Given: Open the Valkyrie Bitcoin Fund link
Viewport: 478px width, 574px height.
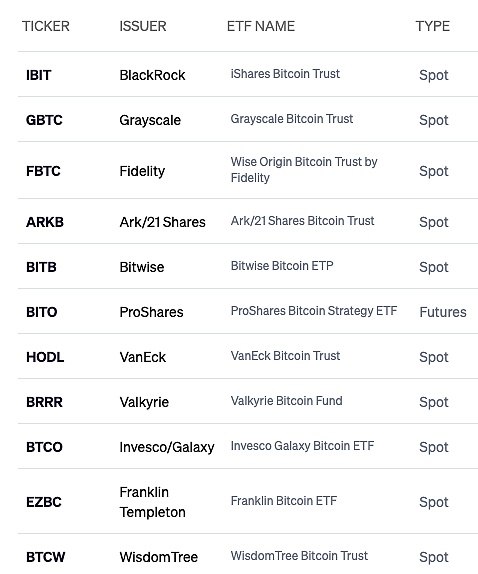Looking at the screenshot, I should pyautogui.click(x=287, y=401).
